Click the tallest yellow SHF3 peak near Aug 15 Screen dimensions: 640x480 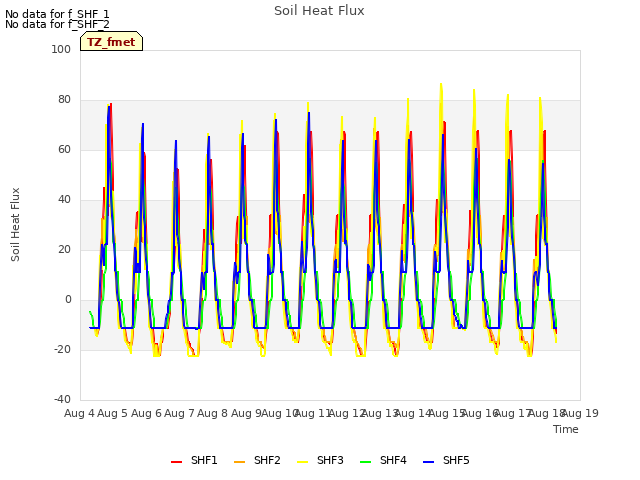[441, 84]
